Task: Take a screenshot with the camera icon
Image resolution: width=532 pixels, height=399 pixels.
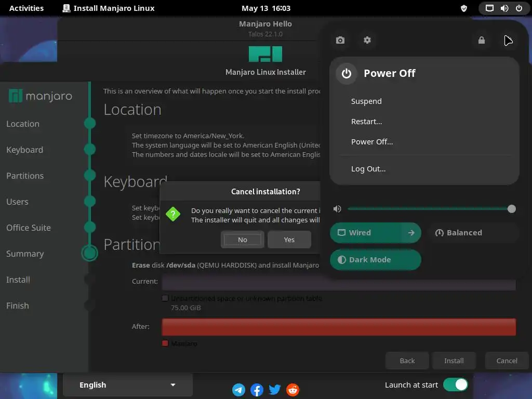Action: coord(340,40)
